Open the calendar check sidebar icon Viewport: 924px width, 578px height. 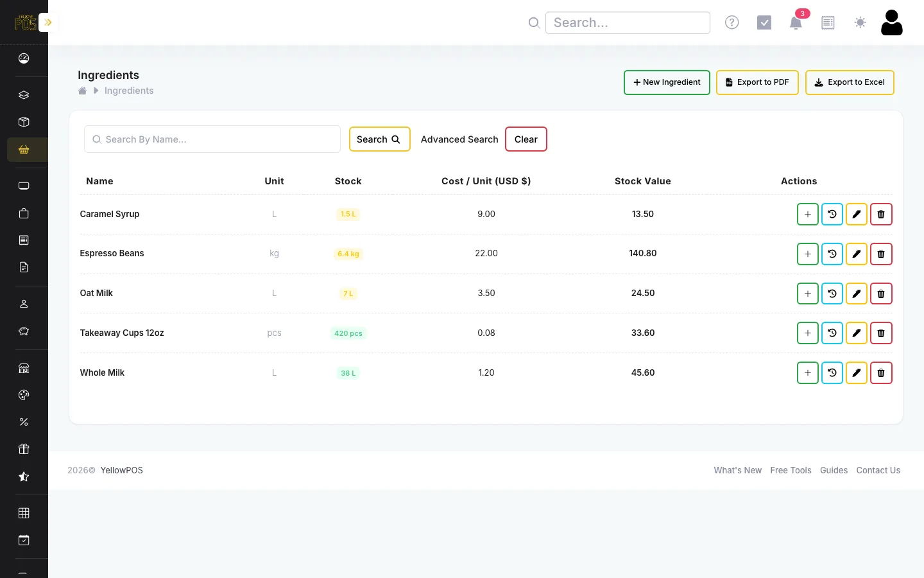tap(24, 540)
